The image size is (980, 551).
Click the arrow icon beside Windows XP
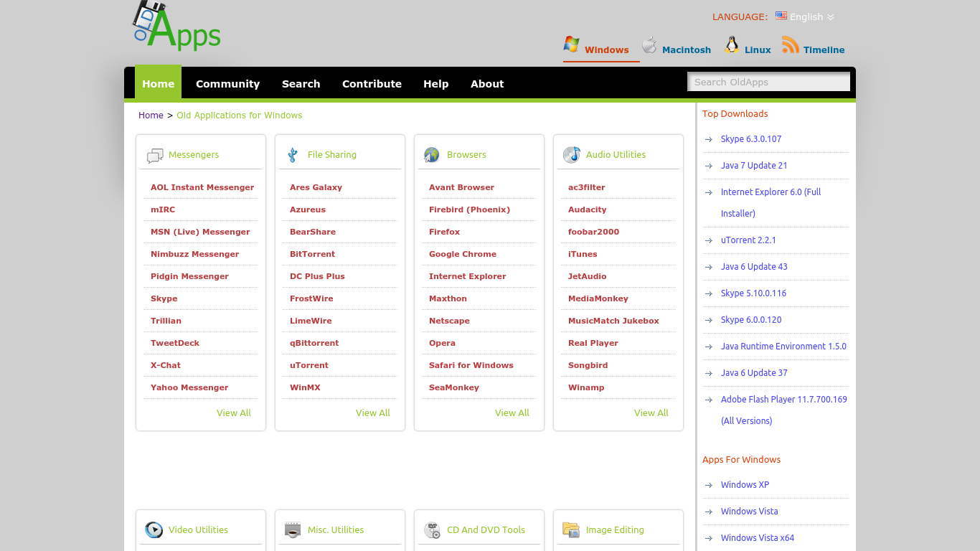pos(709,485)
